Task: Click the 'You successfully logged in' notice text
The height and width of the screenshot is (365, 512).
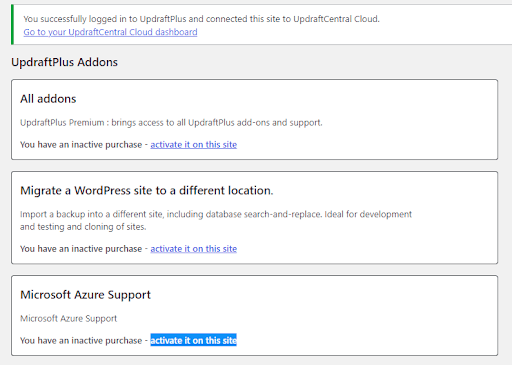Action: 201,19
